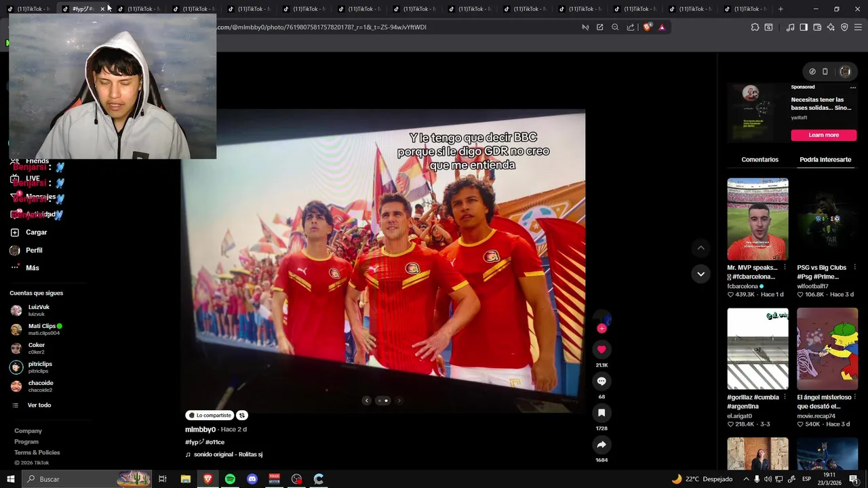
Task: Follow the creator via the red plus icon
Action: tap(601, 329)
